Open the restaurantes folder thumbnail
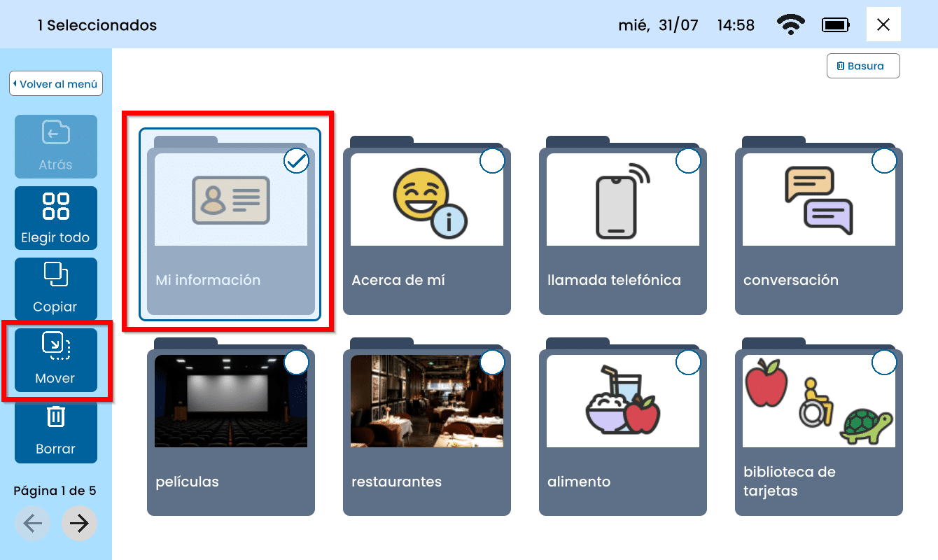Screen dimensions: 938x560 coord(426,401)
